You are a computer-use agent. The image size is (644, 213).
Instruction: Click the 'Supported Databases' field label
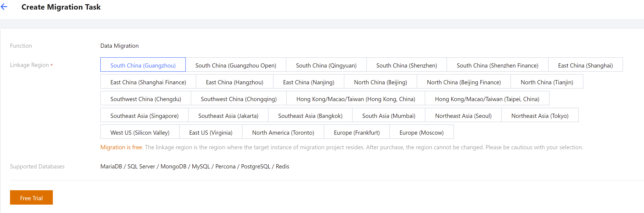(37, 167)
